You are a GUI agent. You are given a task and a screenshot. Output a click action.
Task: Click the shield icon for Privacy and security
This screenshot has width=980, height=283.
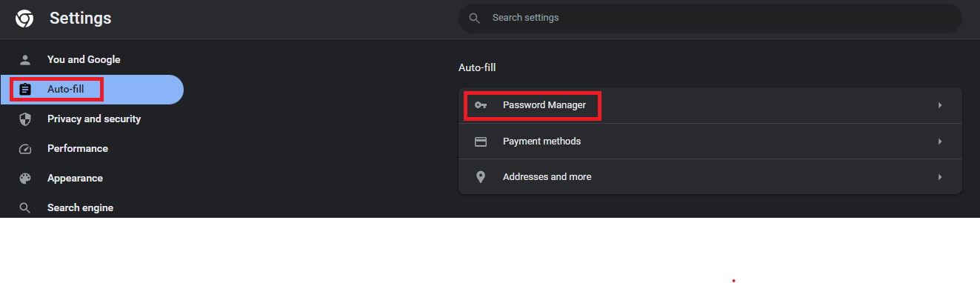click(25, 119)
